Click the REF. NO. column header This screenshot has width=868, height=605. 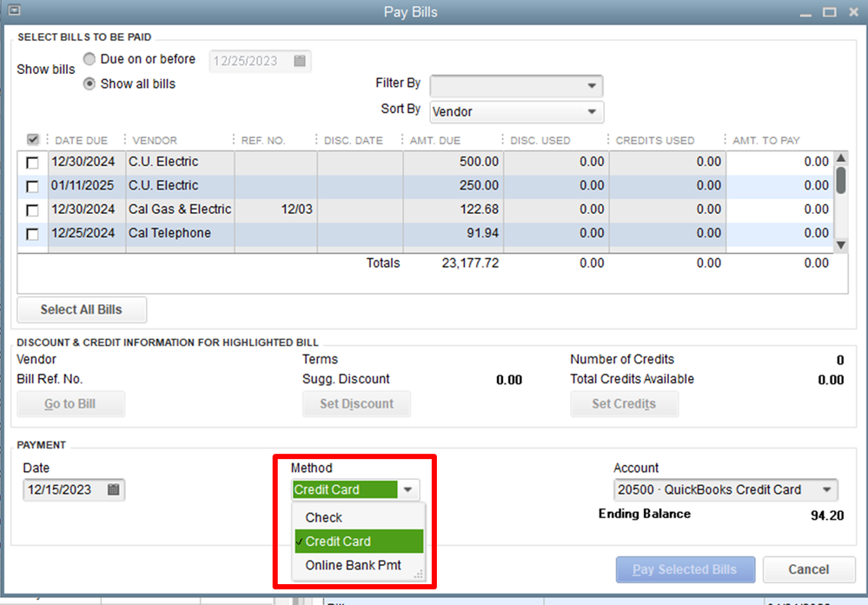click(263, 141)
